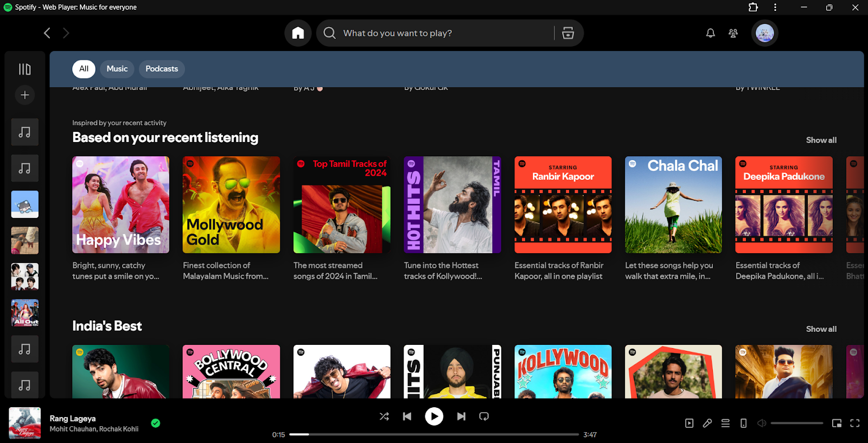Image resolution: width=868 pixels, height=443 pixels.
Task: Open the Browse icon in search bar
Action: (568, 33)
